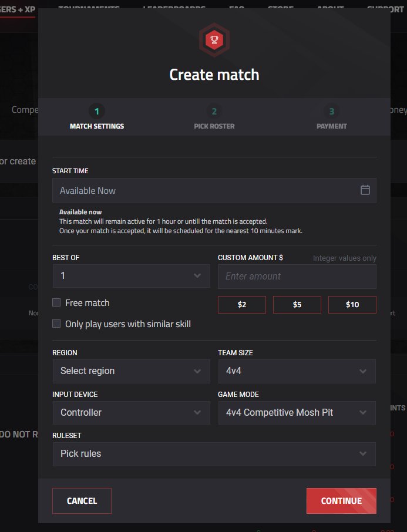Click the step 1 circle for Match Settings
This screenshot has width=407, height=532.
tap(97, 111)
